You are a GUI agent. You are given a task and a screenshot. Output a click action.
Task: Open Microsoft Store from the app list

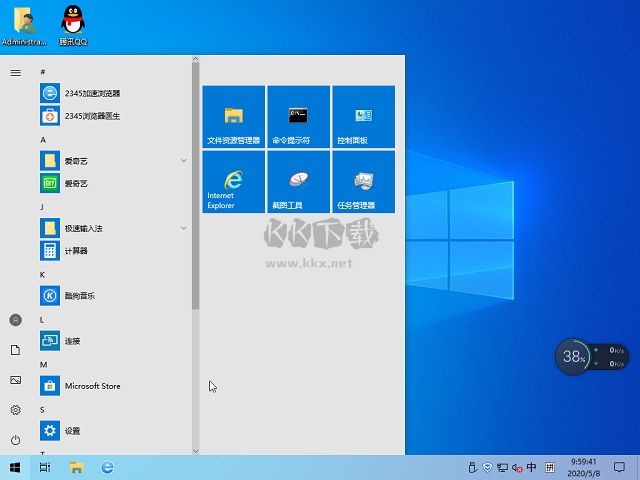tap(114, 386)
